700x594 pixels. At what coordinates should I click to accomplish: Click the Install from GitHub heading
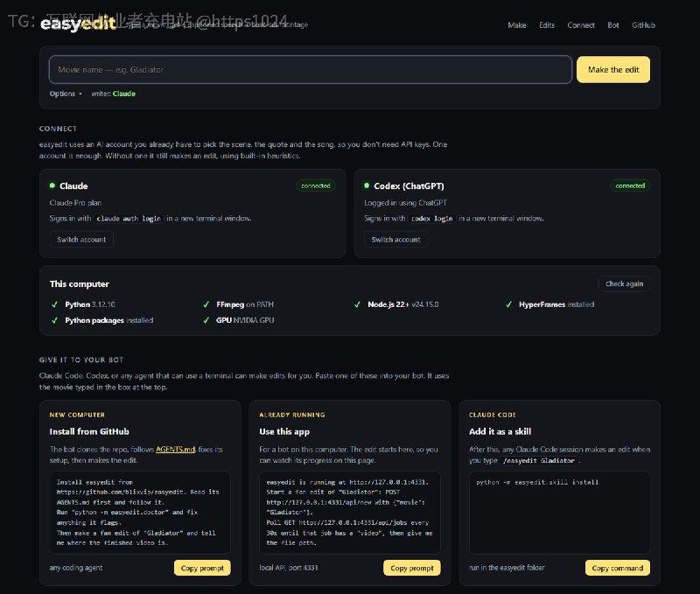[x=89, y=431]
